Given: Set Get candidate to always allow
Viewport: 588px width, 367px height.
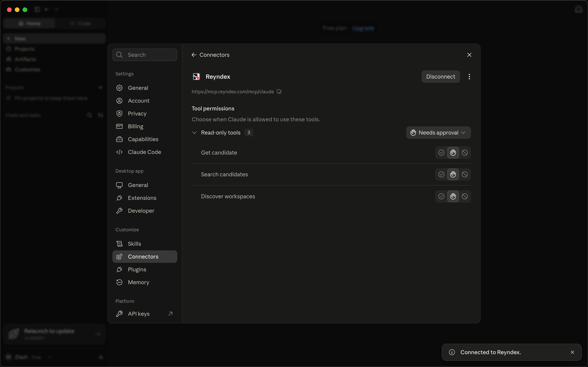Looking at the screenshot, I should tap(441, 153).
